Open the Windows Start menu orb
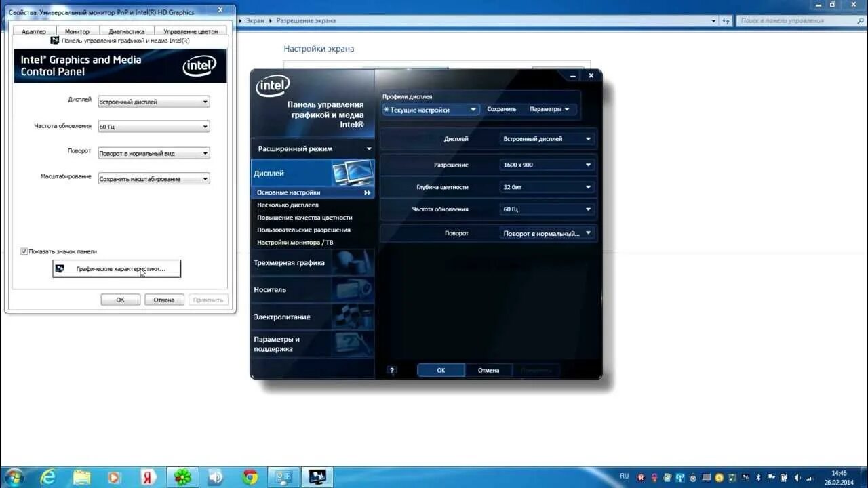This screenshot has width=868, height=488. point(13,477)
